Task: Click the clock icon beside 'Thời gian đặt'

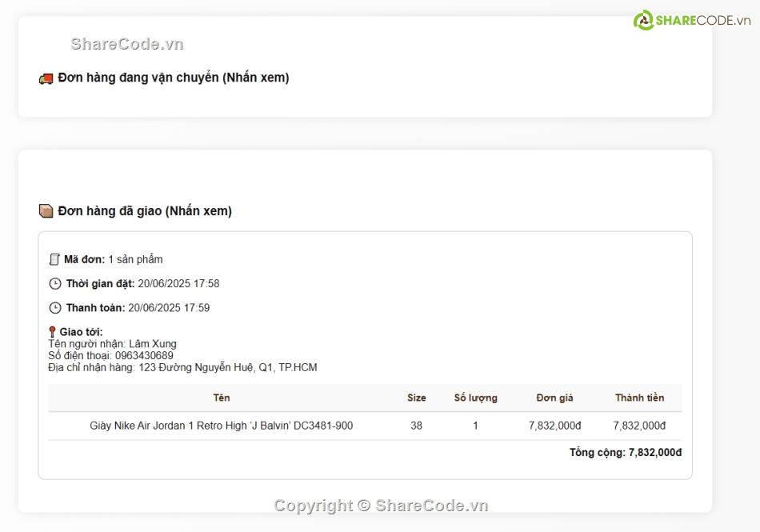Action: click(x=55, y=284)
